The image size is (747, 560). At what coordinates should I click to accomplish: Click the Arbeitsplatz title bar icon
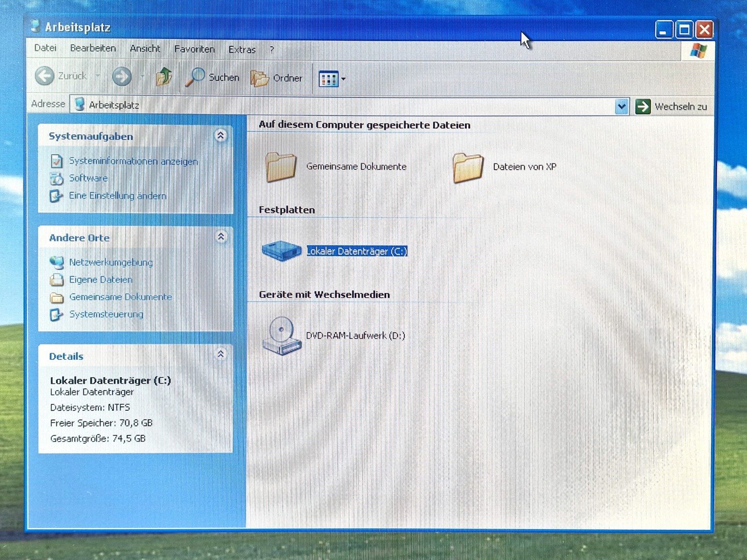click(x=35, y=26)
